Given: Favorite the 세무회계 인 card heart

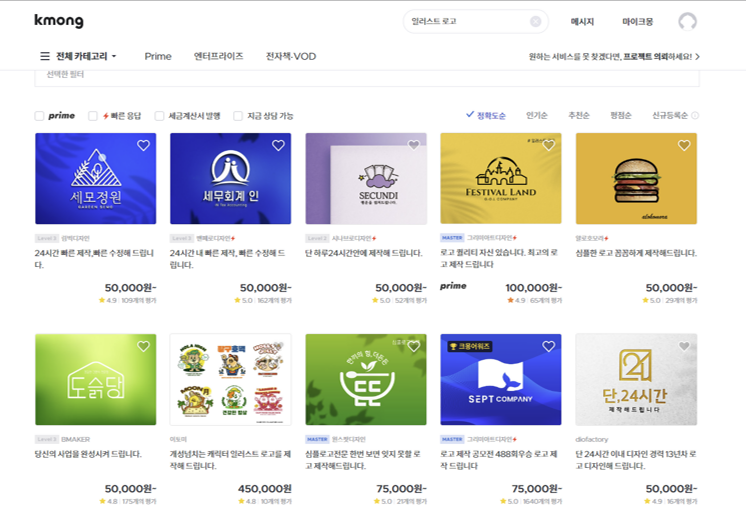Looking at the screenshot, I should pyautogui.click(x=278, y=145).
